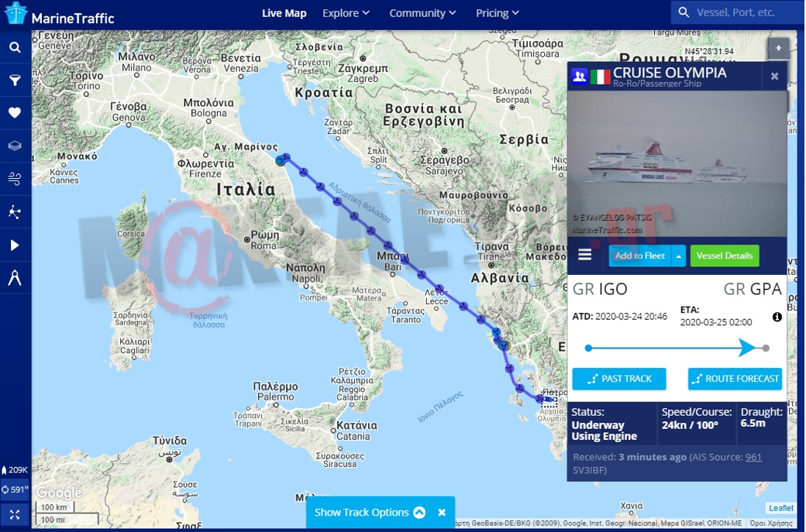The image size is (806, 532).
Task: Show ROUTE FORECAST for vessel
Action: coord(735,379)
